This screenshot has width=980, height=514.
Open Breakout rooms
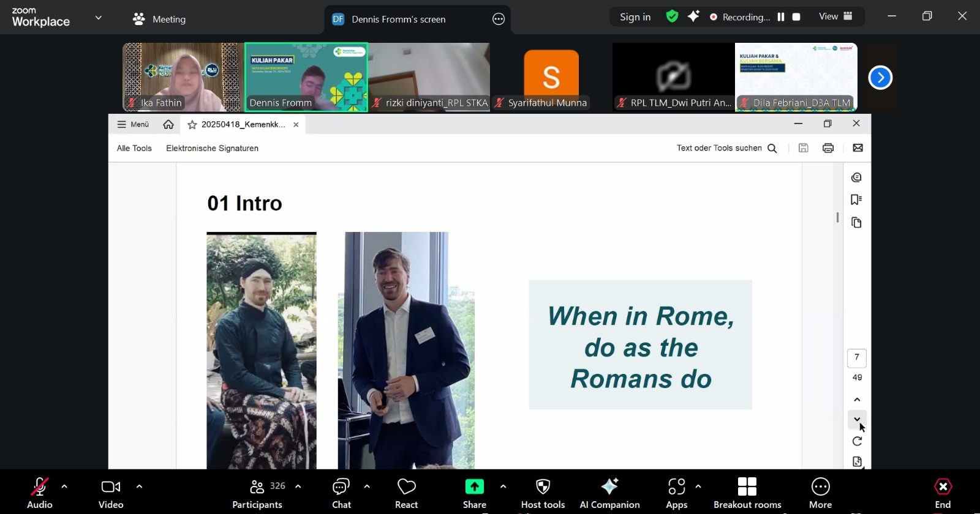pos(747,493)
